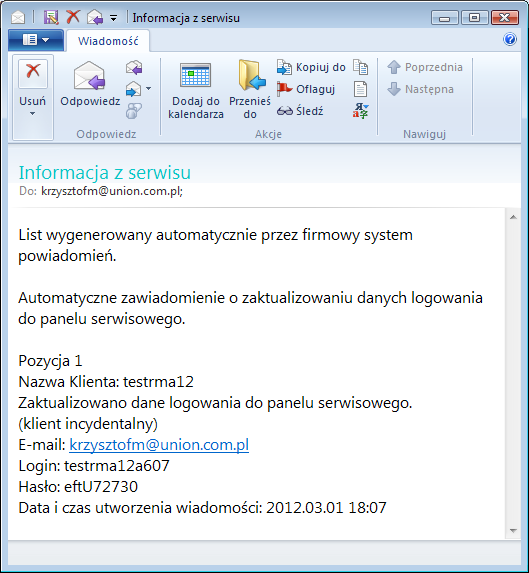Click the subject heading Informacja z serwisu
Viewport: 529px width, 573px height.
(x=104, y=172)
